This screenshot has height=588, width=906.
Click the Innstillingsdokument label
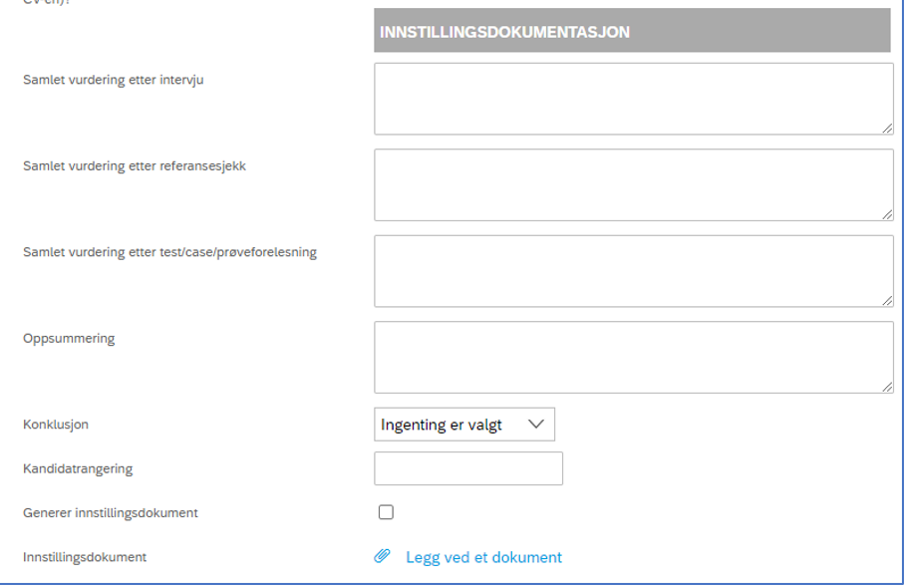pyautogui.click(x=85, y=557)
